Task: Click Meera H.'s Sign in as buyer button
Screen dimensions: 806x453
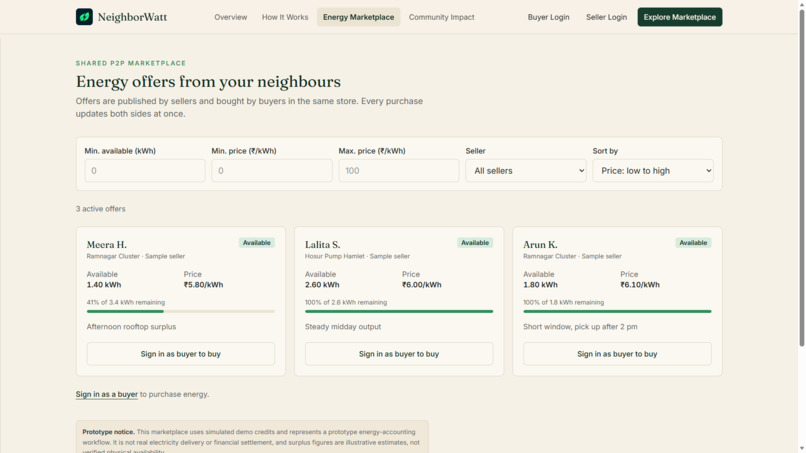Action: (x=180, y=354)
